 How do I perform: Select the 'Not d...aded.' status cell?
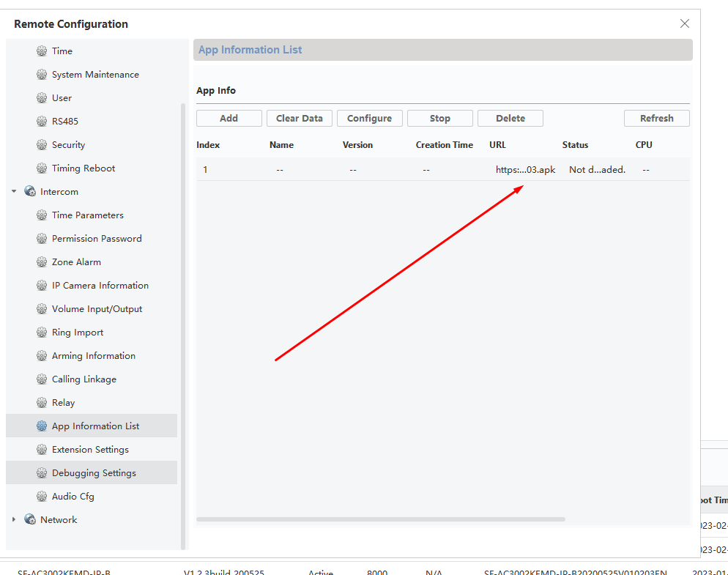click(597, 169)
